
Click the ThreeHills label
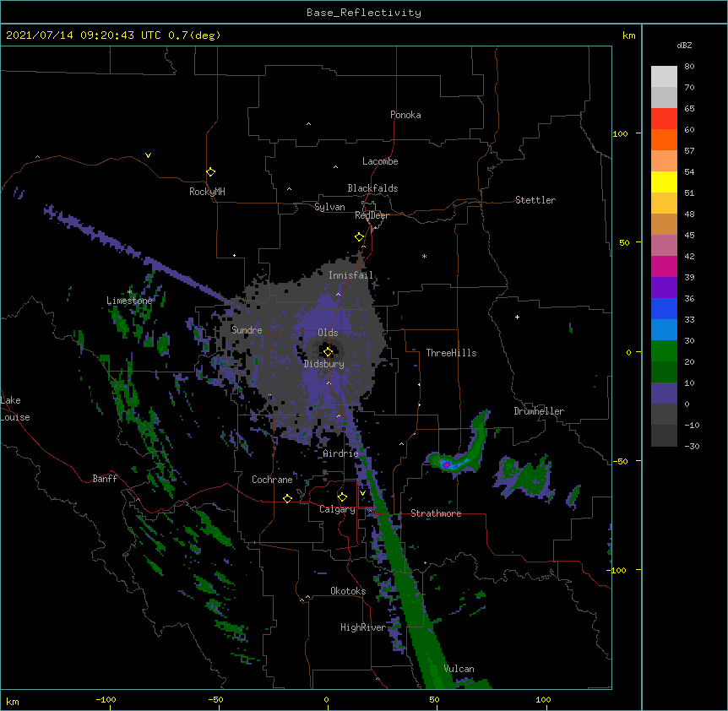tap(451, 353)
